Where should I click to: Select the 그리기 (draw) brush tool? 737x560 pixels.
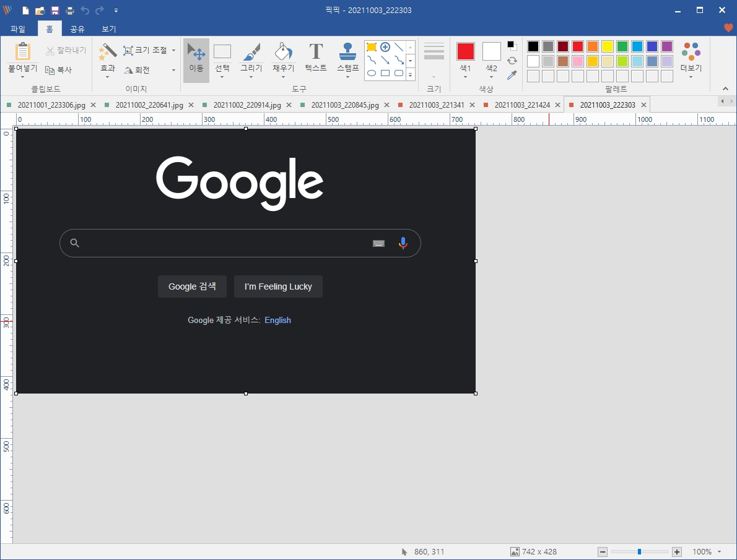click(251, 60)
